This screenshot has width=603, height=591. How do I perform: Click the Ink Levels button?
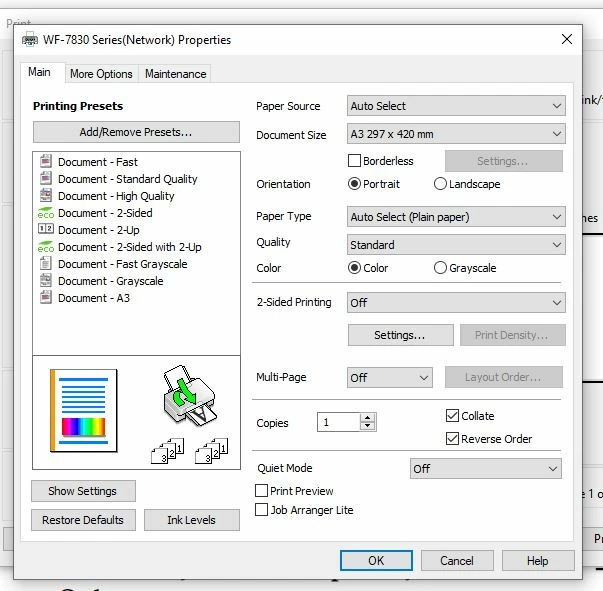(x=192, y=520)
